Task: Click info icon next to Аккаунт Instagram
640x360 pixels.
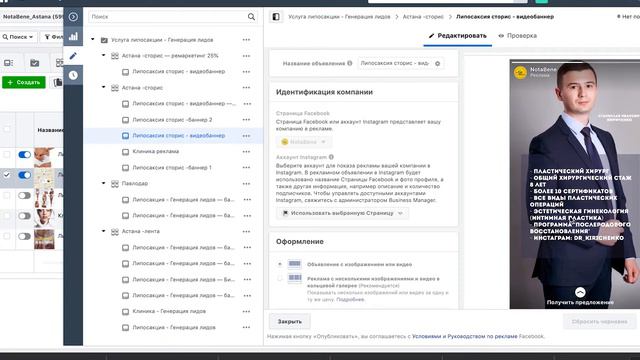Action: coord(331,157)
